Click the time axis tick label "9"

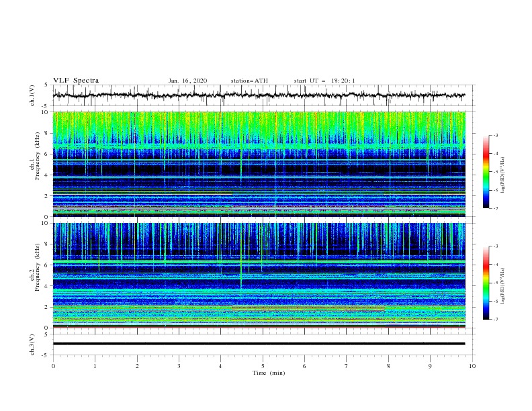[x=430, y=366]
